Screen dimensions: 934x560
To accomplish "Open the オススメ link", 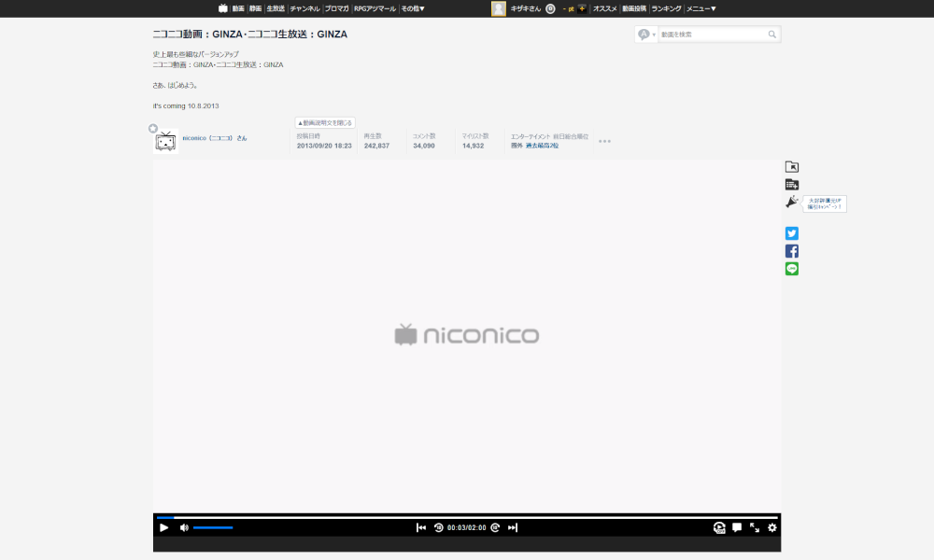I will (604, 8).
